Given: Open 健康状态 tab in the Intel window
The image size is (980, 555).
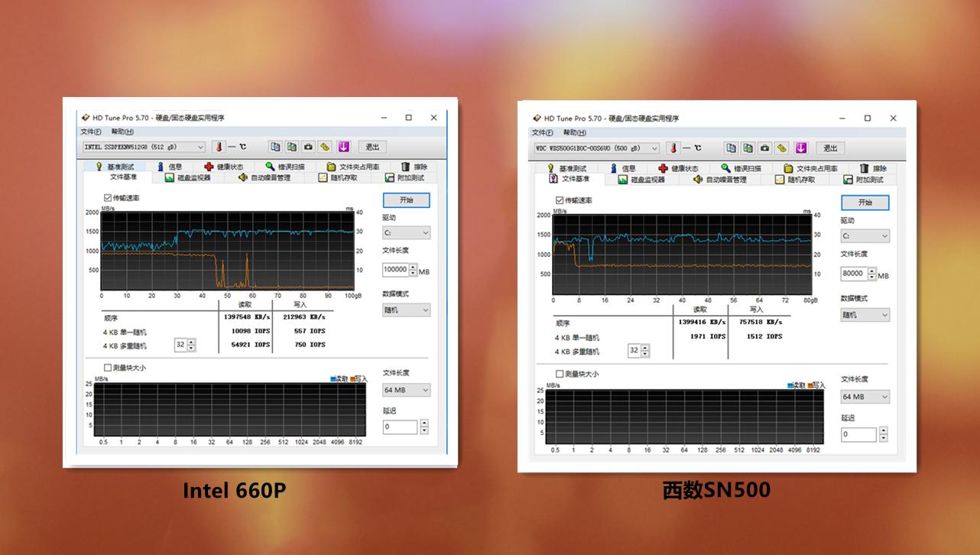Looking at the screenshot, I should click(x=224, y=167).
